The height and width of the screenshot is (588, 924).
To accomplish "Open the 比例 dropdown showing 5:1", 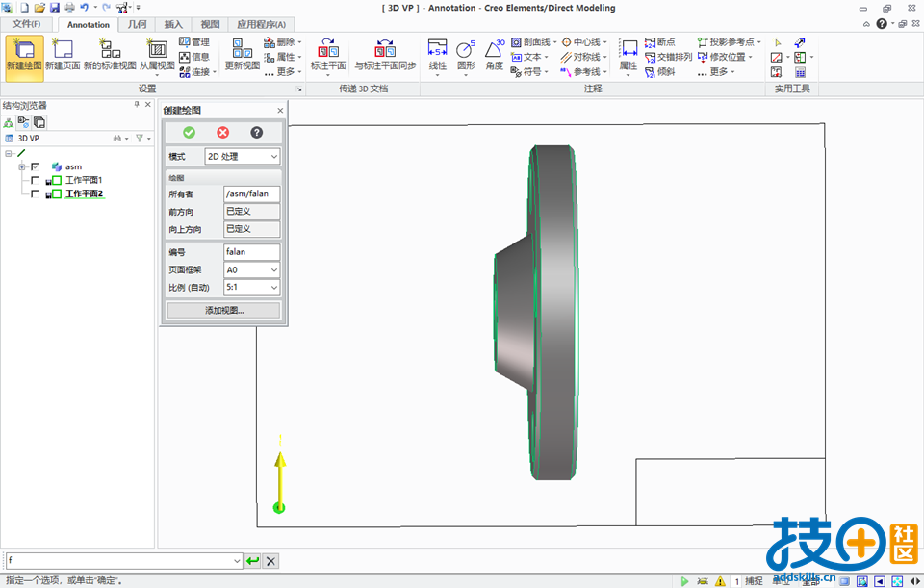I will pyautogui.click(x=251, y=288).
